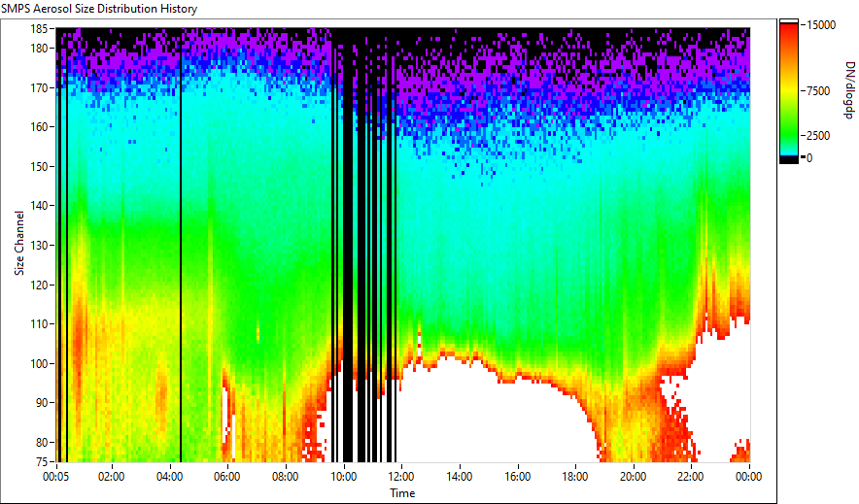Click the 140 size channel tick label

[x=38, y=206]
